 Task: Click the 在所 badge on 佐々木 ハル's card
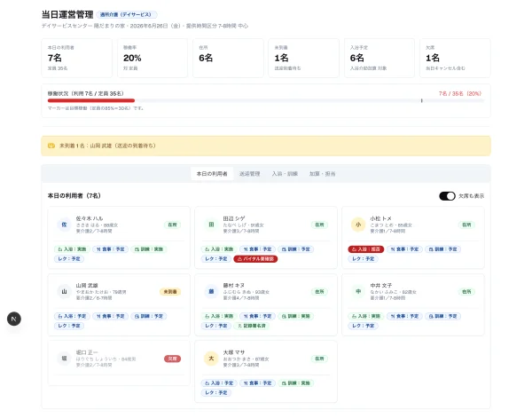172,225
